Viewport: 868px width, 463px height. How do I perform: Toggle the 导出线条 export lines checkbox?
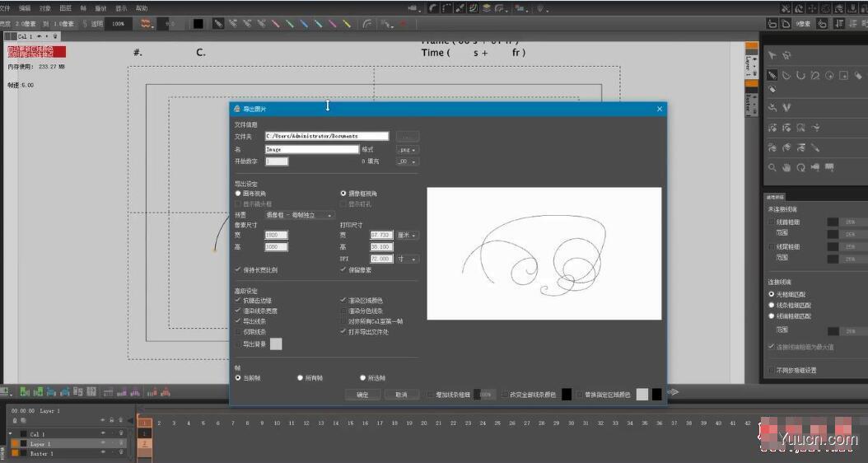[x=238, y=321]
